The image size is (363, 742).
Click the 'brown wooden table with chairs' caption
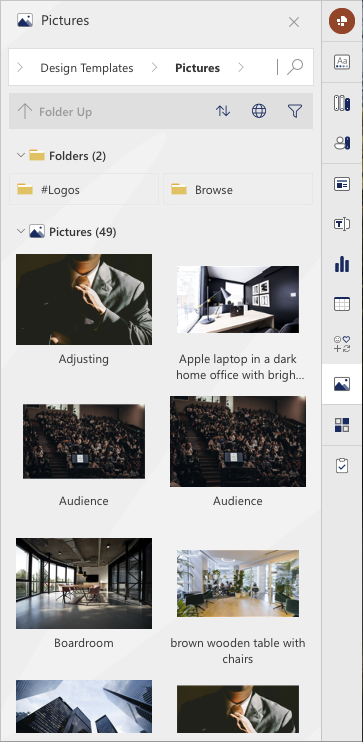point(238,651)
